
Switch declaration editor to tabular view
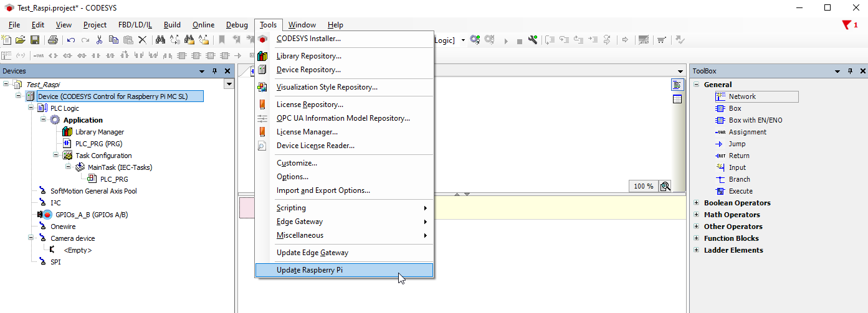[x=677, y=98]
